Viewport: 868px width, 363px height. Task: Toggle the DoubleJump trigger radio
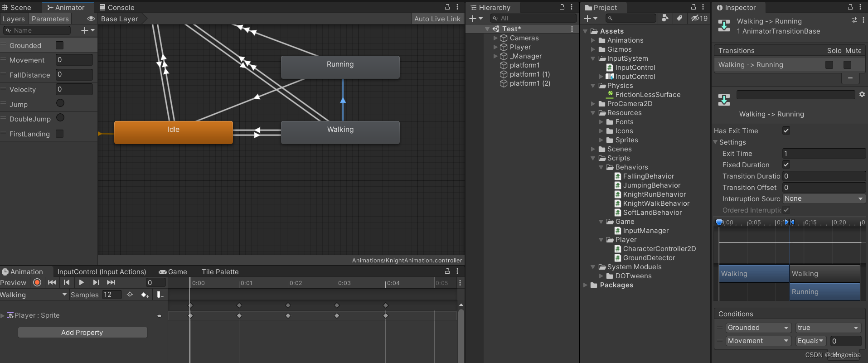click(60, 118)
